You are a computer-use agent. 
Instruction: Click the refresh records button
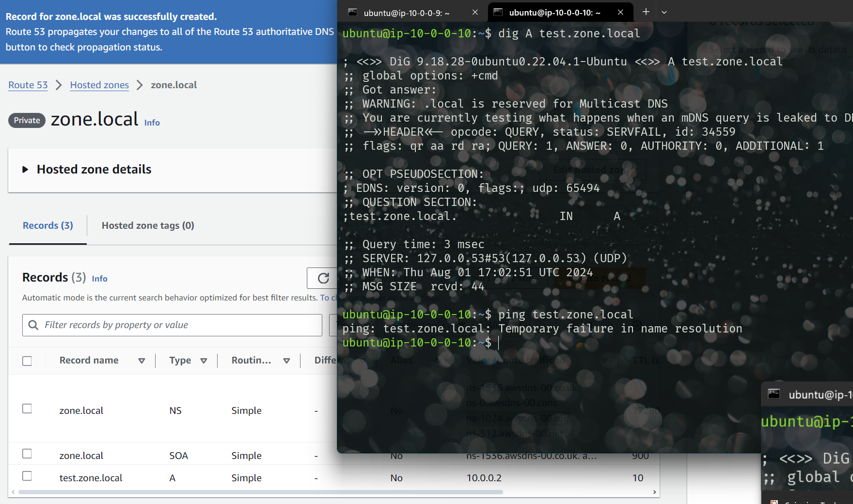point(323,278)
